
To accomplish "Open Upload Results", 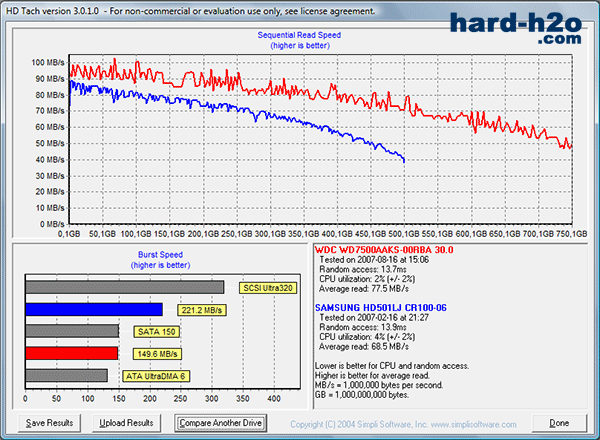I will 126,423.
